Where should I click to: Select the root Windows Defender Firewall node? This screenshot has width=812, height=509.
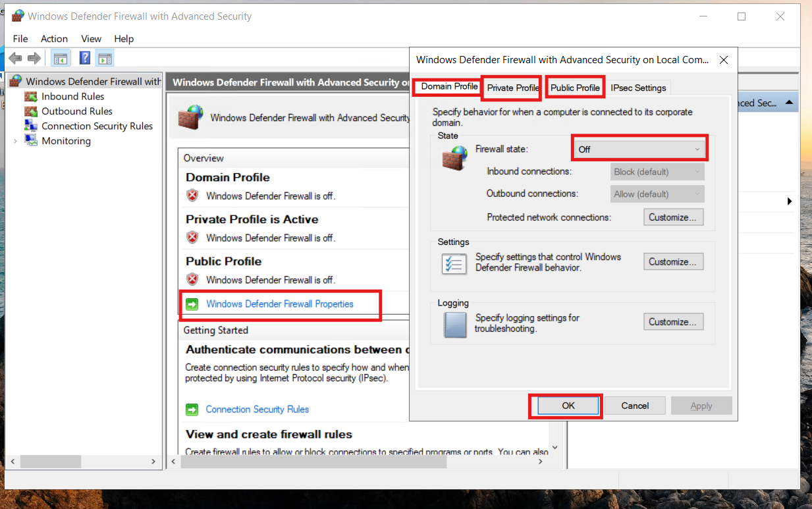93,82
